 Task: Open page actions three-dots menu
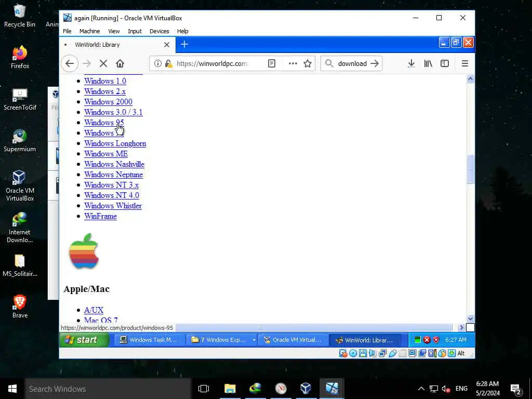(293, 63)
